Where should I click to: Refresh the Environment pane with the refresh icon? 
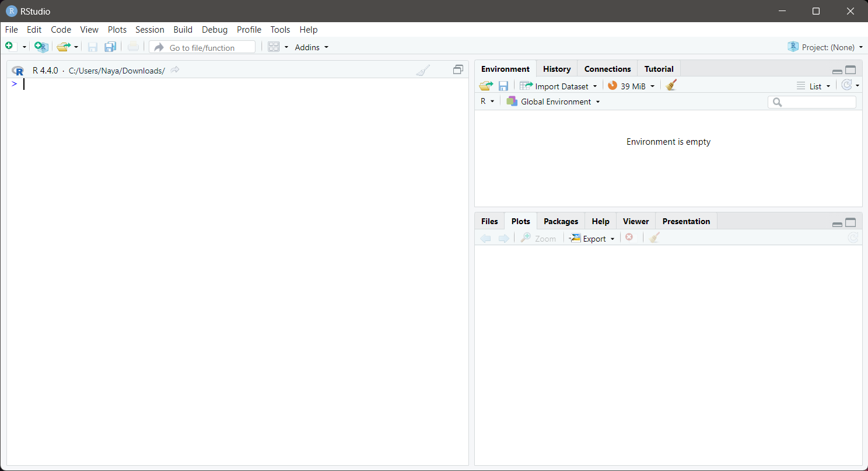click(847, 85)
